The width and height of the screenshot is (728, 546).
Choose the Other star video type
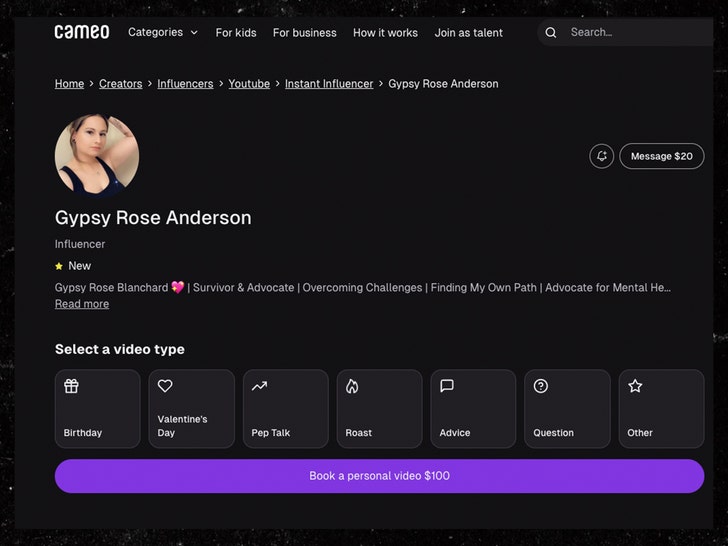661,408
